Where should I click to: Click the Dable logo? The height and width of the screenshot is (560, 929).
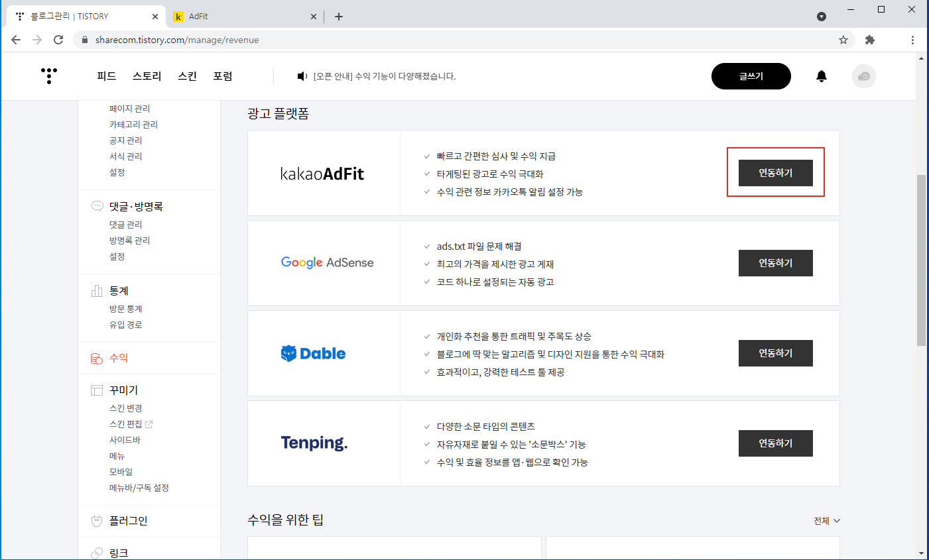[x=313, y=353]
